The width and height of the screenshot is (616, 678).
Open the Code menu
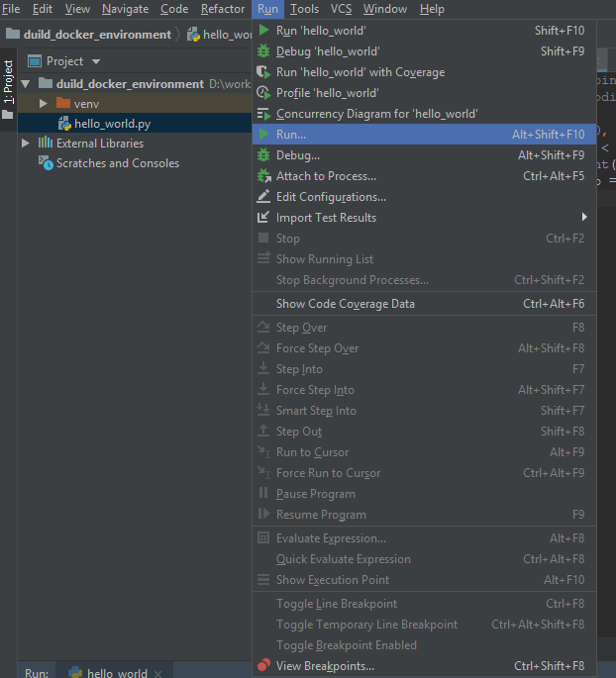click(174, 9)
